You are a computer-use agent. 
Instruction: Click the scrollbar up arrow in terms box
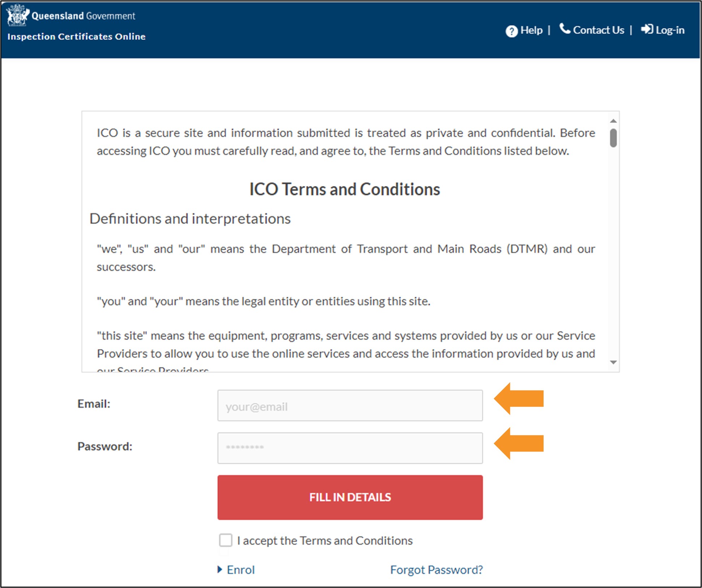click(x=613, y=120)
